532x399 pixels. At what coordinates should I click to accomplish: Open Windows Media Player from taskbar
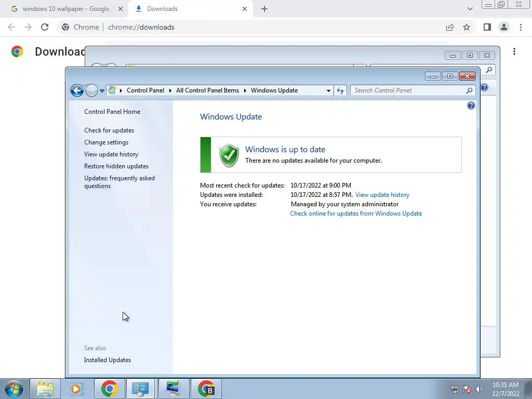(x=77, y=389)
